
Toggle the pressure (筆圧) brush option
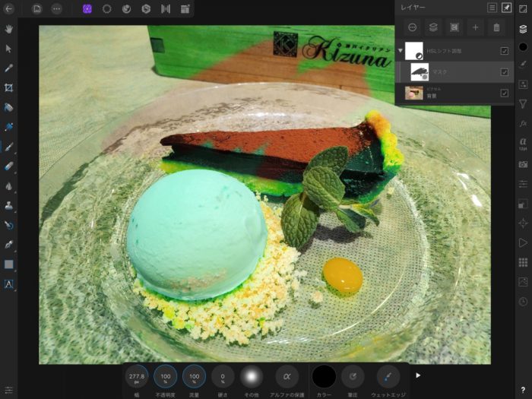point(353,377)
